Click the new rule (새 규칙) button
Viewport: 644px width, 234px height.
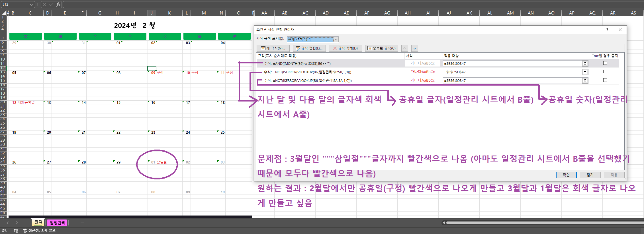(273, 48)
